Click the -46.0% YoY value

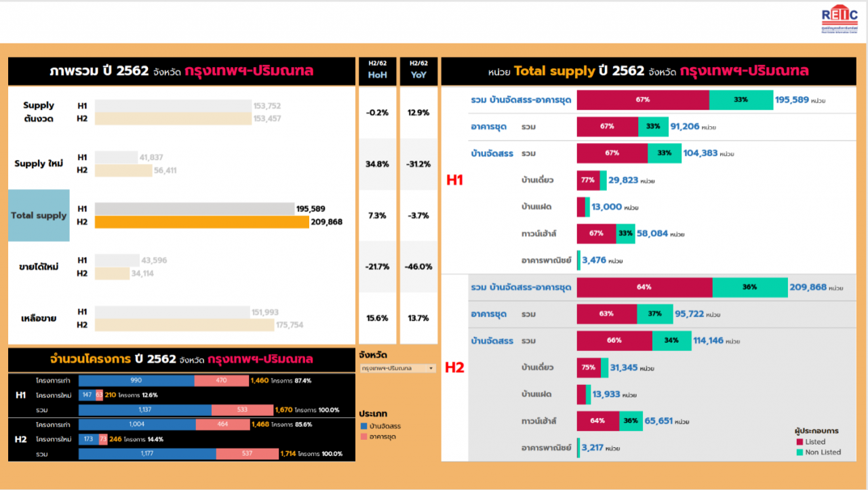pos(418,266)
